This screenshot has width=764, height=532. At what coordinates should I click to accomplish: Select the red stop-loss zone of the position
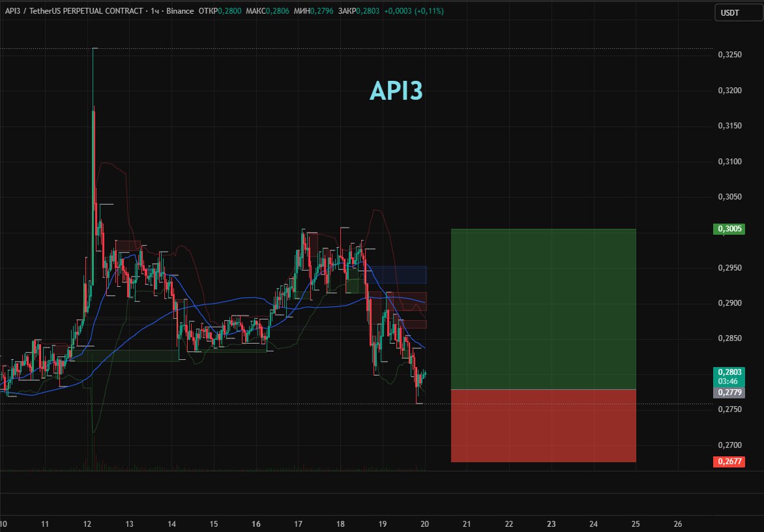click(x=543, y=426)
